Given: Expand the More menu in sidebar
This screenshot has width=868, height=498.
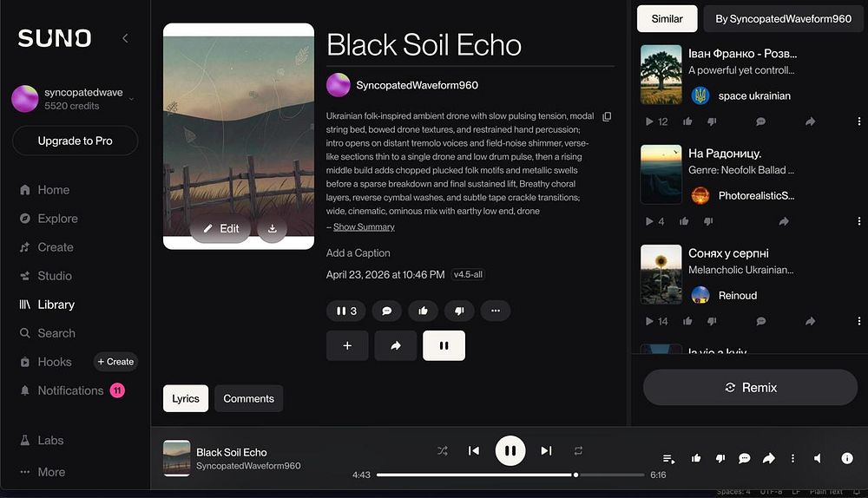Looking at the screenshot, I should (x=43, y=472).
